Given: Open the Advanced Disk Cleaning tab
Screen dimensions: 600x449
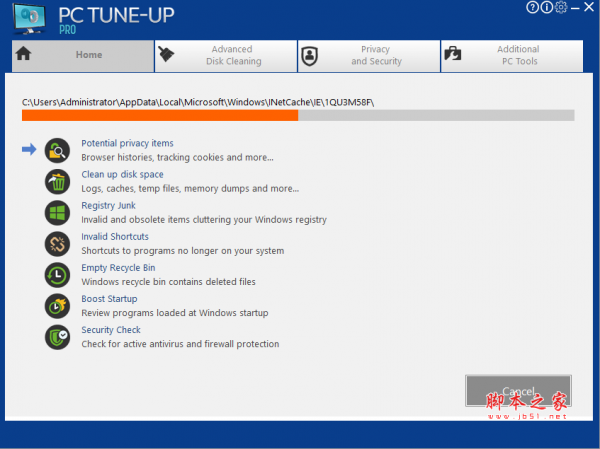Looking at the screenshot, I should pyautogui.click(x=226, y=56).
